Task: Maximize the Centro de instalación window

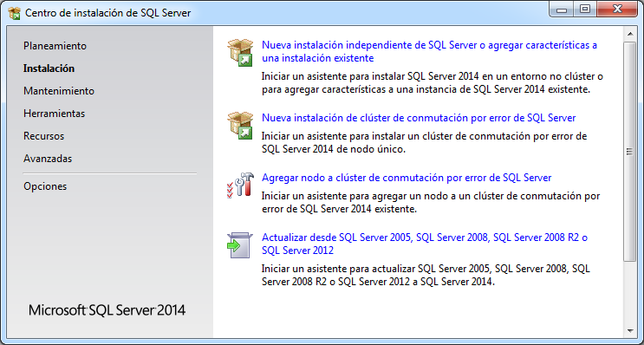Action: click(584, 10)
